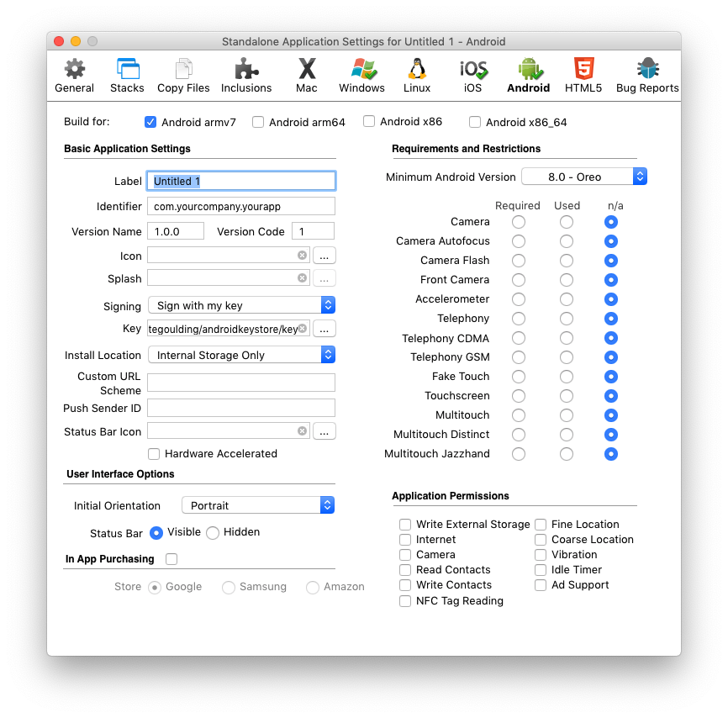The height and width of the screenshot is (718, 728).
Task: Open the Install Location dropdown
Action: coord(241,355)
